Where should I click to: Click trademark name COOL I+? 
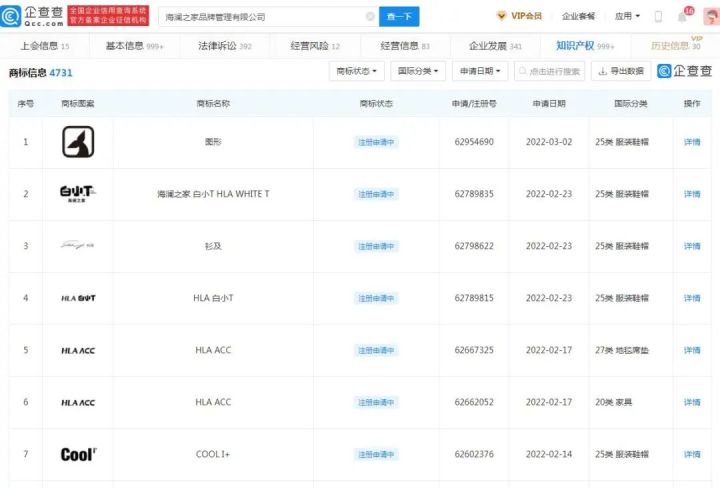pyautogui.click(x=213, y=454)
